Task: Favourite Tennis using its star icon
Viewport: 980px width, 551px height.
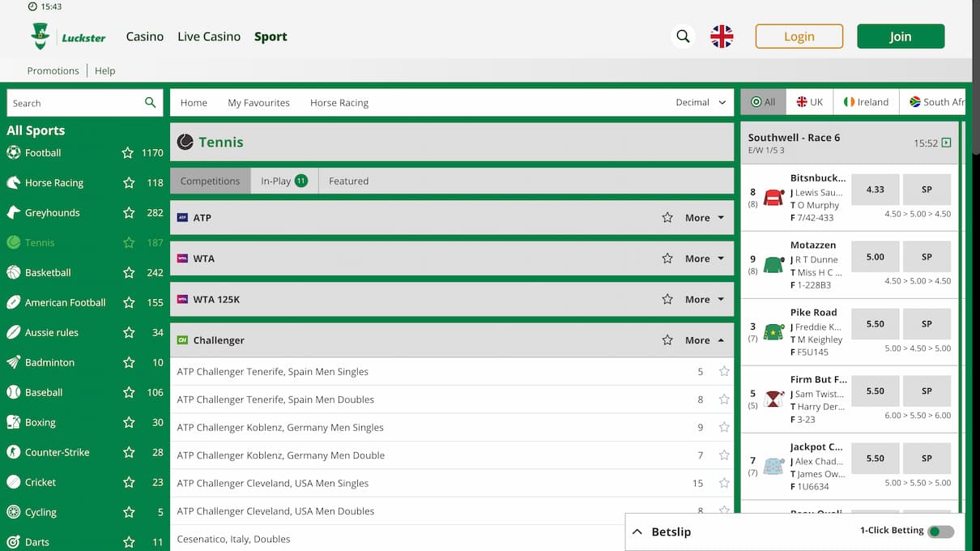Action: pos(129,242)
